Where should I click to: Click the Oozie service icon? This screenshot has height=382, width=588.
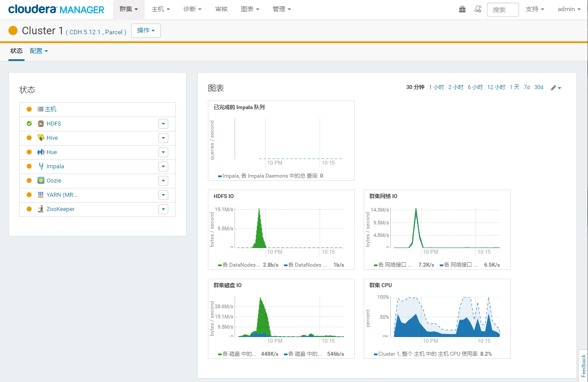41,180
